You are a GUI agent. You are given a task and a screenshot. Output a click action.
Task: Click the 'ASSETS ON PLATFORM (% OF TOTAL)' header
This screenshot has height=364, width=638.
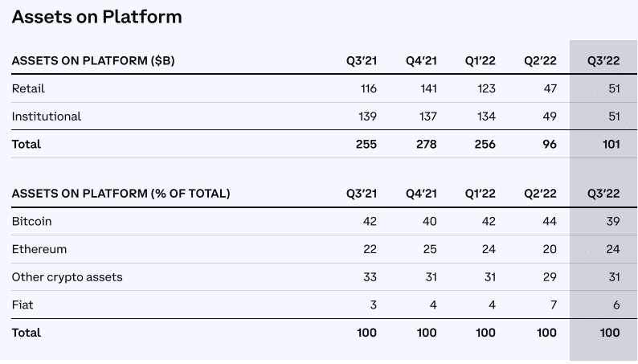(x=121, y=194)
